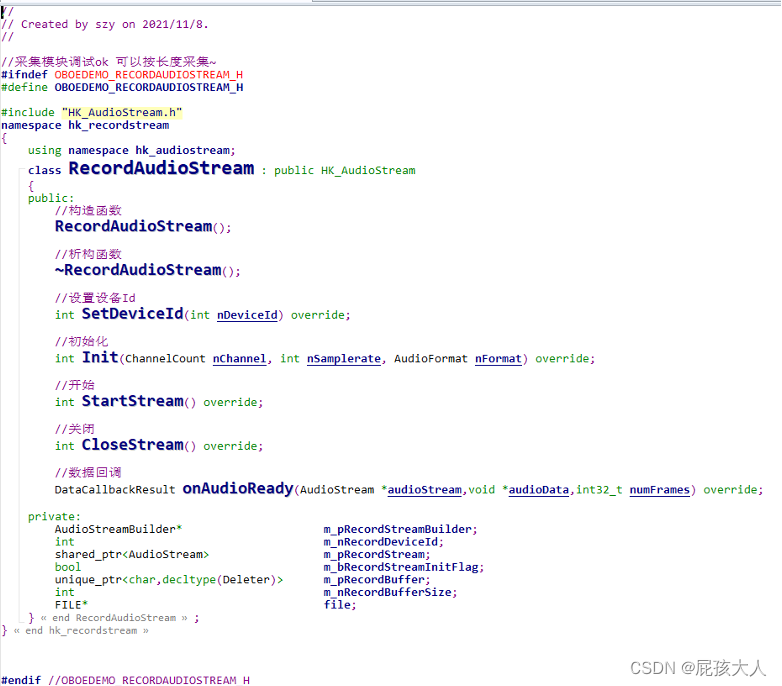Click "override" on the SetDeviceId line
The height and width of the screenshot is (686, 782).
(318, 315)
